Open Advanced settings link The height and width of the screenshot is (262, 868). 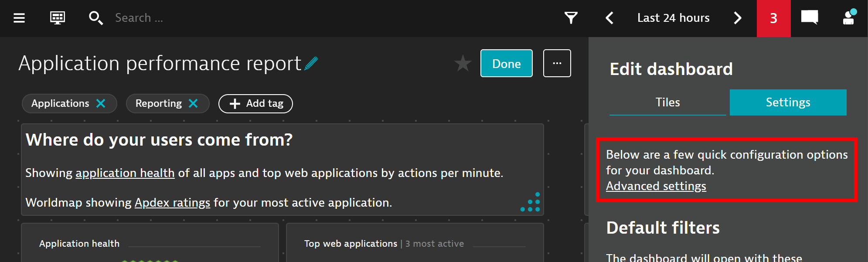click(x=656, y=186)
